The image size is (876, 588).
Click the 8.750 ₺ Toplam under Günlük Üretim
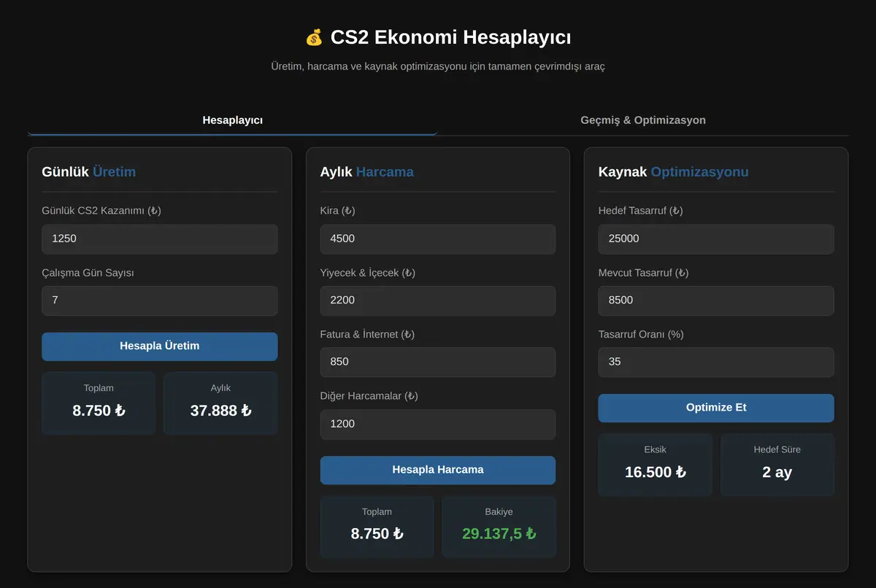[x=99, y=411]
